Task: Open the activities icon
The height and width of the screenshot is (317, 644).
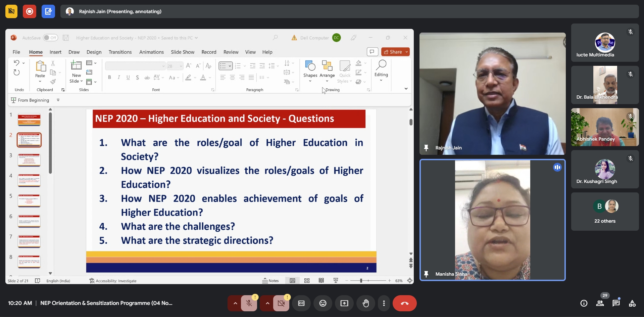Action: click(x=632, y=303)
